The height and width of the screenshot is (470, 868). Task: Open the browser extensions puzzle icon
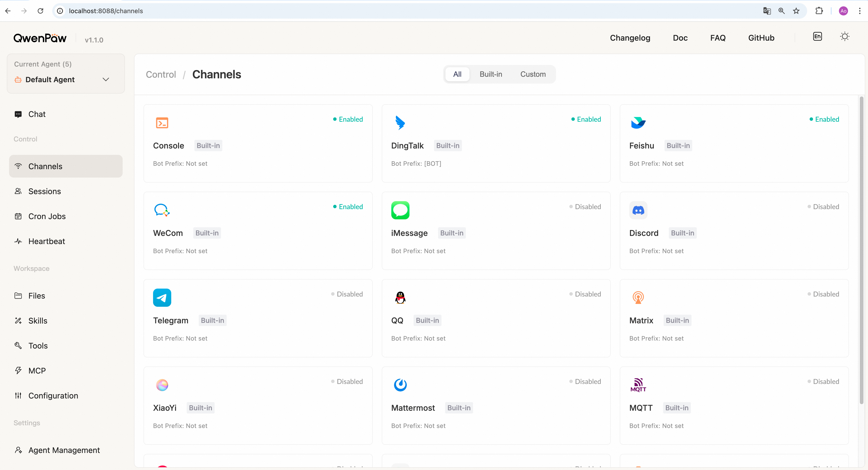tap(819, 11)
